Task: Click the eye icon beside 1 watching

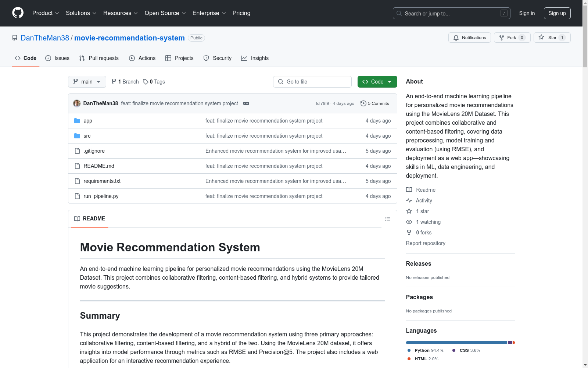Action: click(x=409, y=222)
